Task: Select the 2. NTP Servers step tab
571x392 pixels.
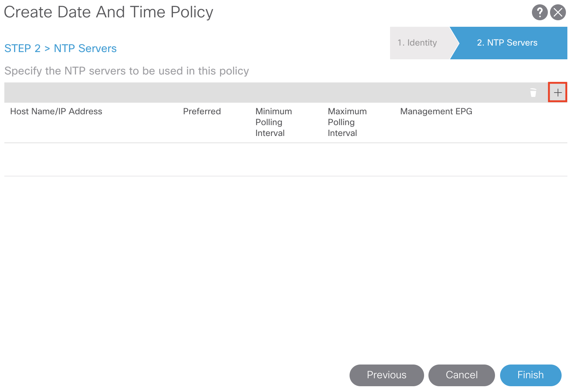Action: pos(507,43)
